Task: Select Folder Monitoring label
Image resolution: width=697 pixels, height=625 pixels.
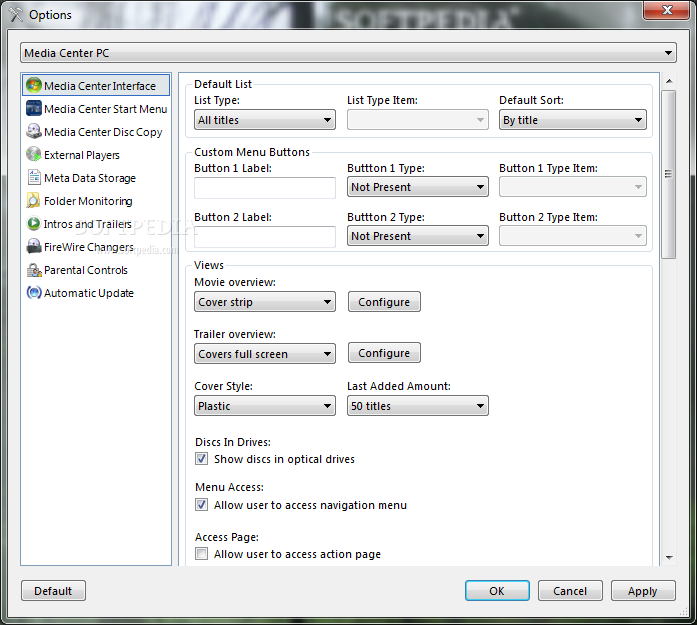Action: 88,201
